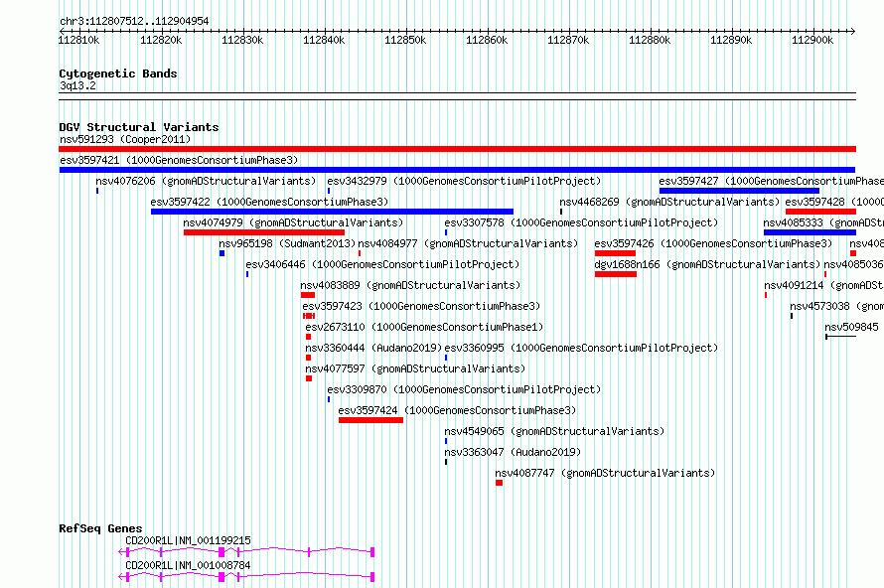
Task: Click the dgv1688n166 red bar
Action: click(x=616, y=274)
